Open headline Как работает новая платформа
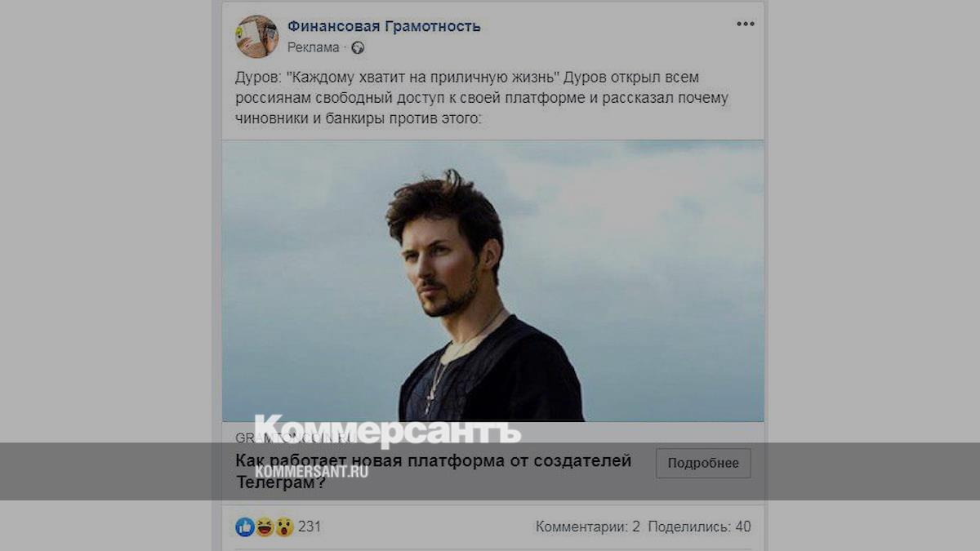 [x=433, y=471]
